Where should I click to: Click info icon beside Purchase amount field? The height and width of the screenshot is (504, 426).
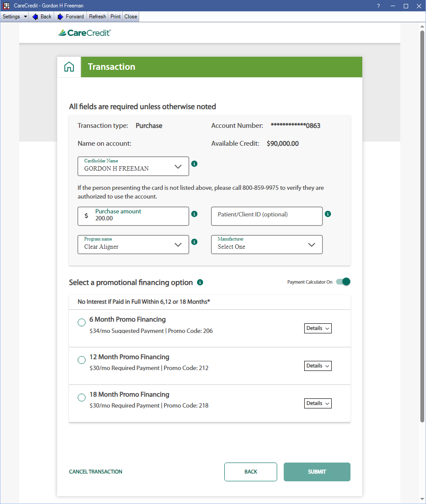coord(195,214)
